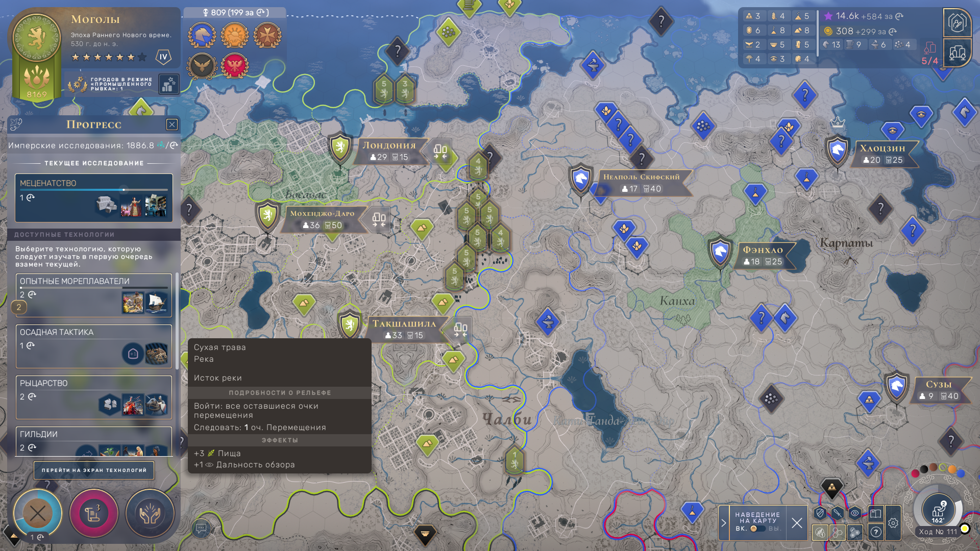Close the Прогресс panel
The height and width of the screenshot is (551, 980).
tap(172, 124)
